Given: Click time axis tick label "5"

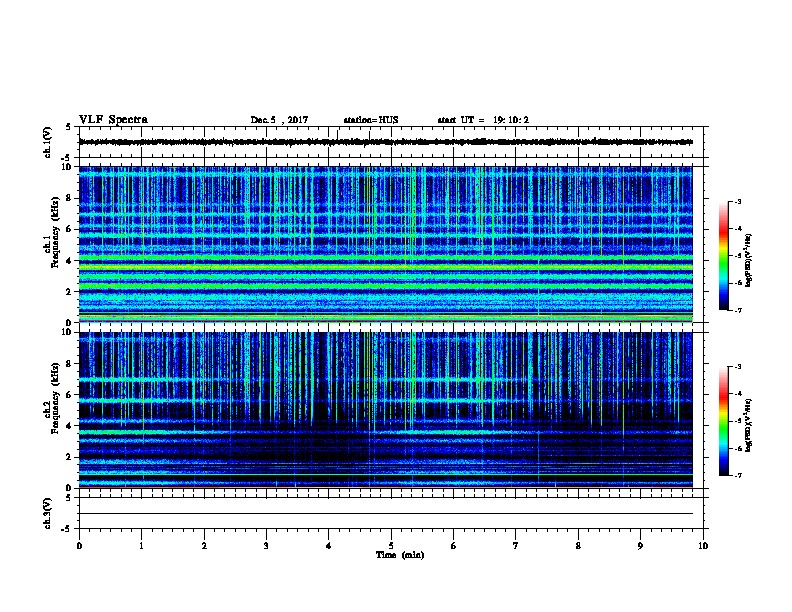Looking at the screenshot, I should 391,546.
